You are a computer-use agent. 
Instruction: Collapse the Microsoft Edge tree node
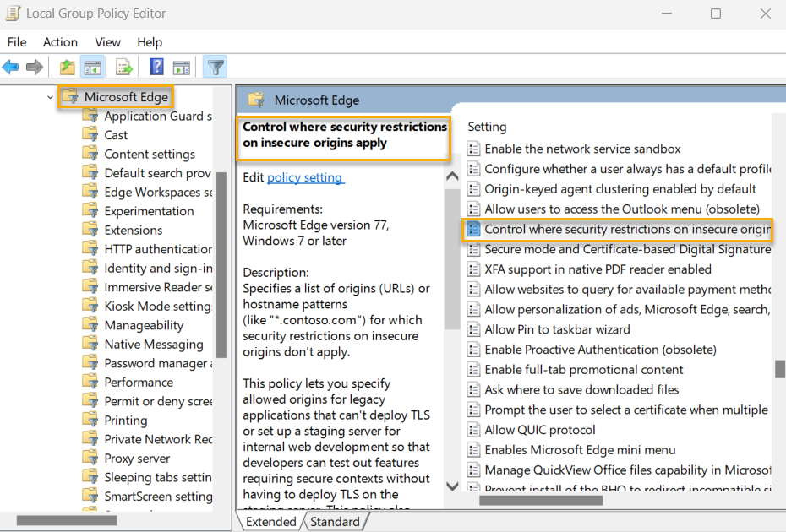(51, 98)
